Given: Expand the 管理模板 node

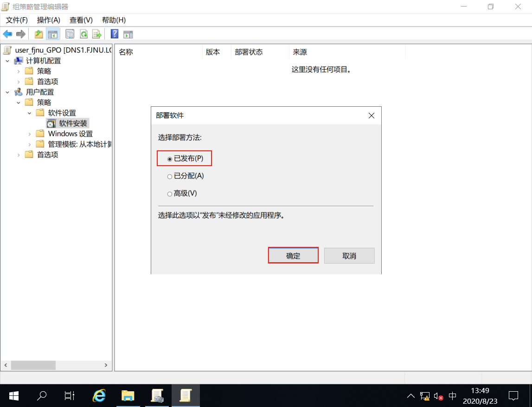Looking at the screenshot, I should [30, 145].
